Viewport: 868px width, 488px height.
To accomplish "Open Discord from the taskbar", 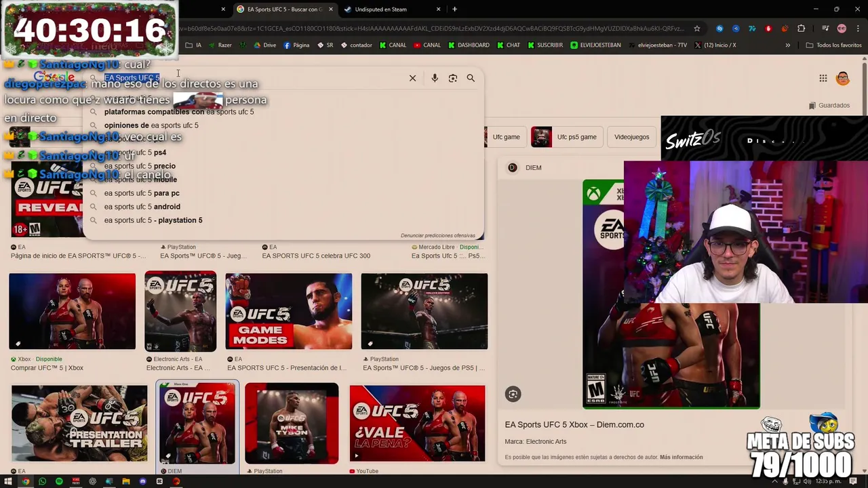I will (x=142, y=481).
